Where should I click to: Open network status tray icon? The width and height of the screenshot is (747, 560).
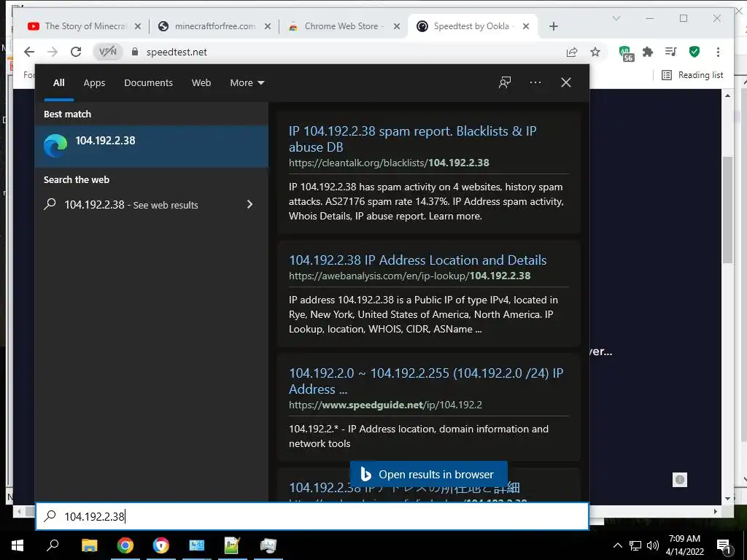635,545
